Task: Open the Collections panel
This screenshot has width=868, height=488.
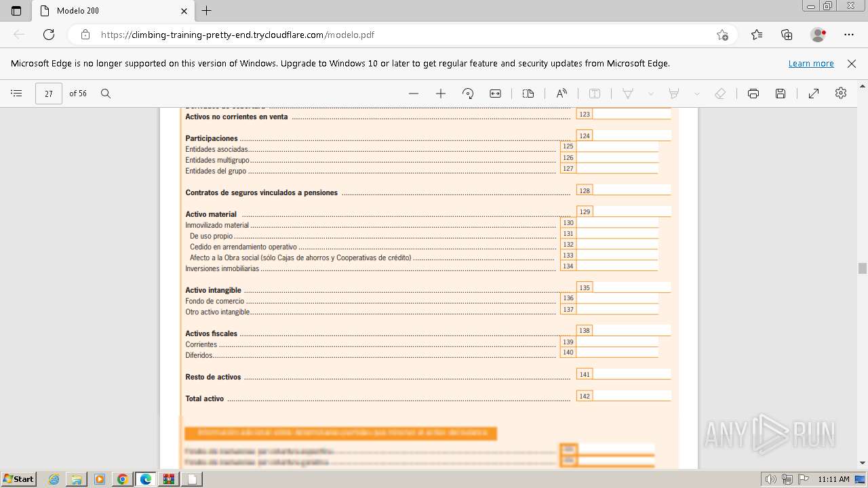Action: (787, 35)
